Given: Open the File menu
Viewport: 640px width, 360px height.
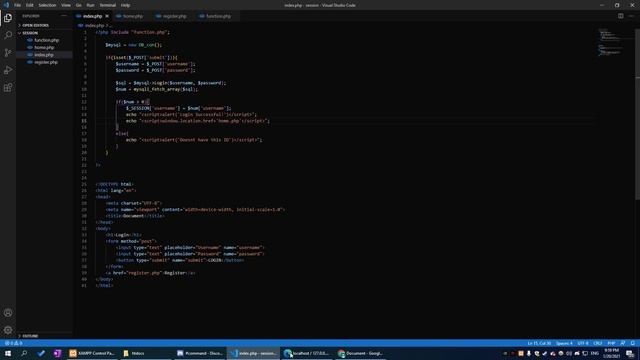Looking at the screenshot, I should [x=18, y=5].
